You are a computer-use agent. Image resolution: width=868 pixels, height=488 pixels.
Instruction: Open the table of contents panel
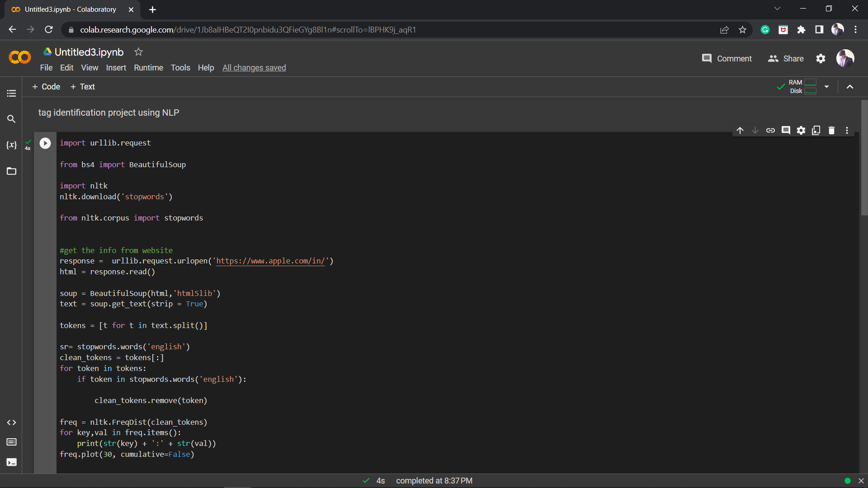(11, 94)
